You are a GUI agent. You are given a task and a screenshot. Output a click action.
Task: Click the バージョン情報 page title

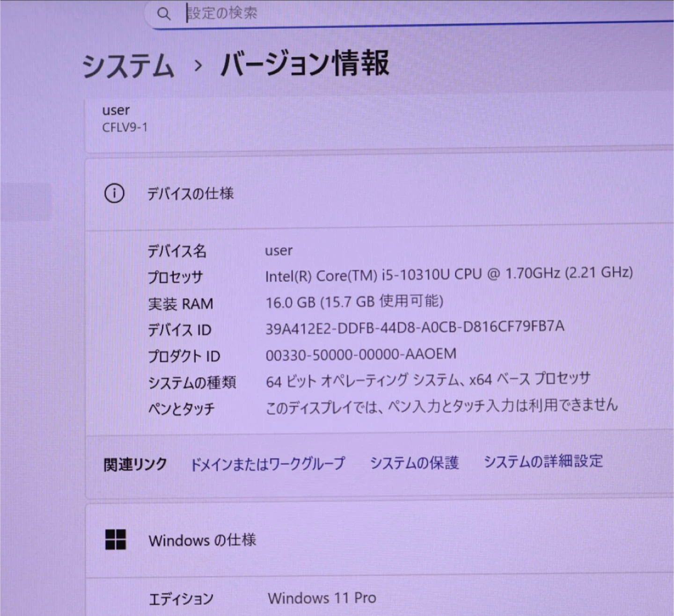tap(305, 64)
